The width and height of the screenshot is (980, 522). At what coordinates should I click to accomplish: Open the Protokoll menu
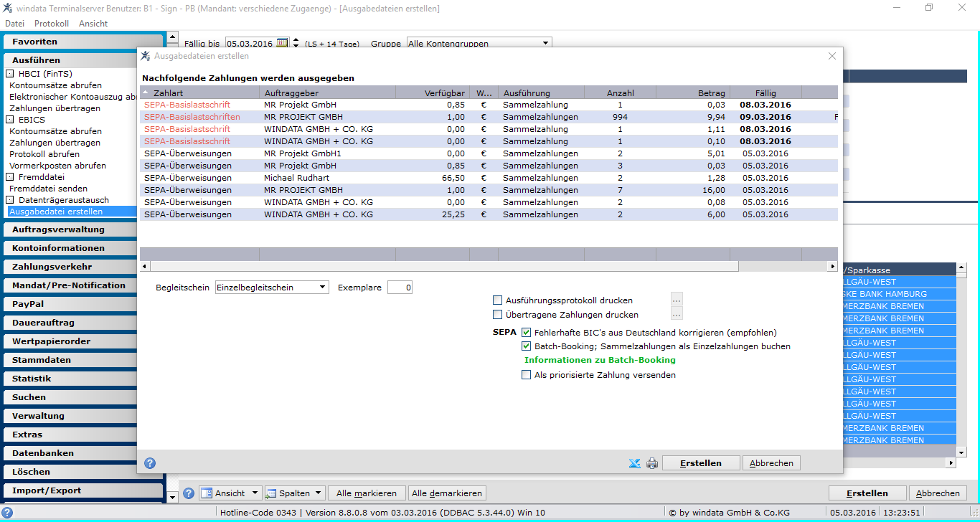pos(52,24)
